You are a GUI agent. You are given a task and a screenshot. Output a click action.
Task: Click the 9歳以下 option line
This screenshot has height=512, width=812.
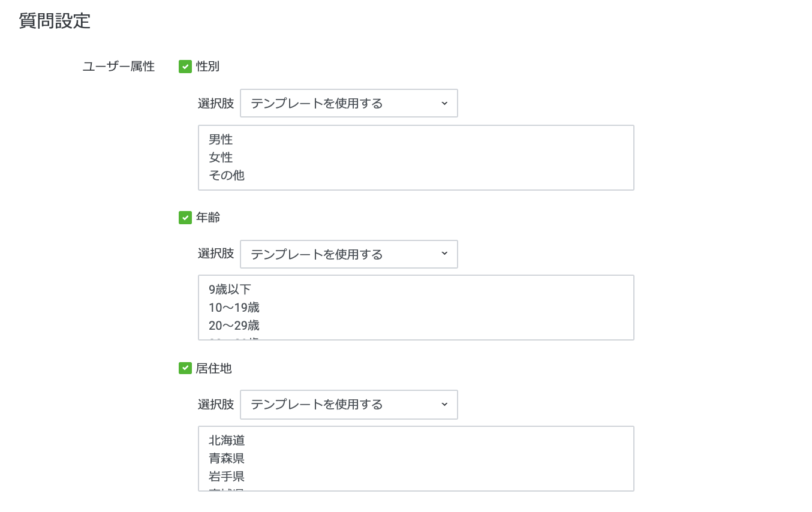[230, 290]
